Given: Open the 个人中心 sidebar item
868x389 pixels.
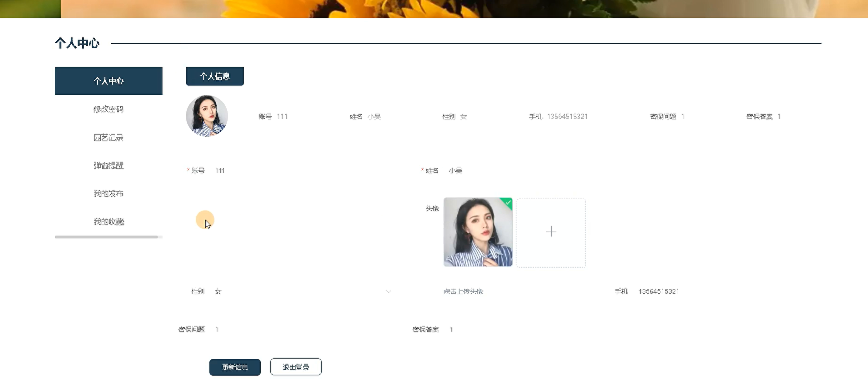Looking at the screenshot, I should tap(108, 81).
